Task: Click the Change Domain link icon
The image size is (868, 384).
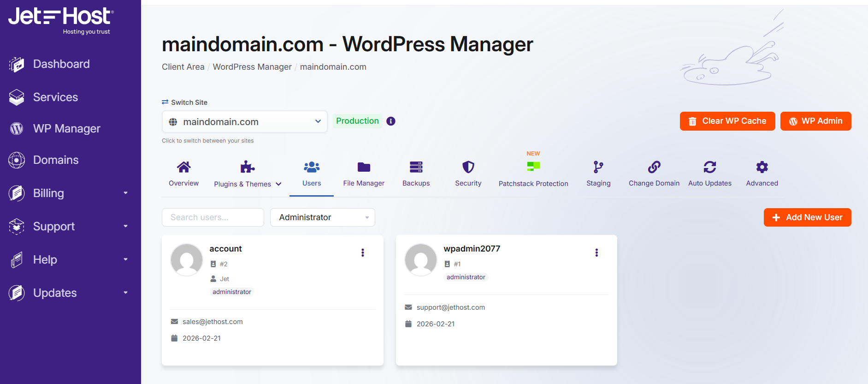Action: click(654, 167)
